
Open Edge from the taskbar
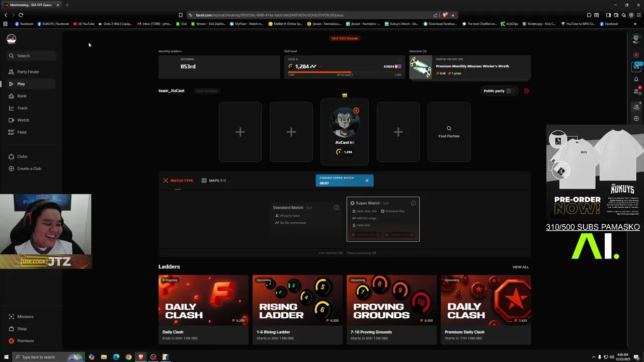[x=116, y=357]
